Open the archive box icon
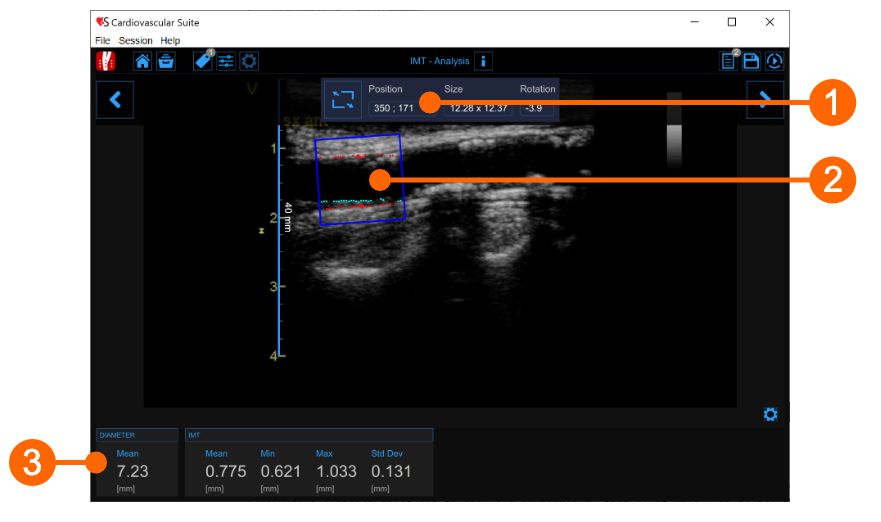This screenshot has width=881, height=522. (165, 61)
